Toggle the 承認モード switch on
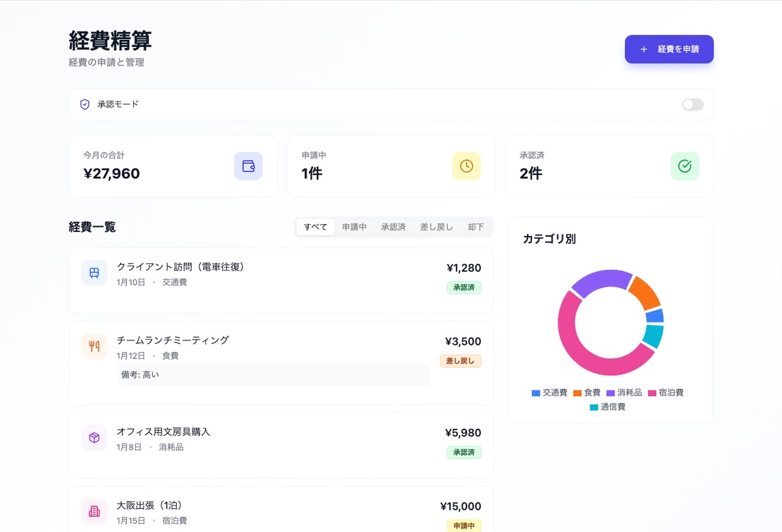Screen dimensions: 782x532 tap(692, 104)
